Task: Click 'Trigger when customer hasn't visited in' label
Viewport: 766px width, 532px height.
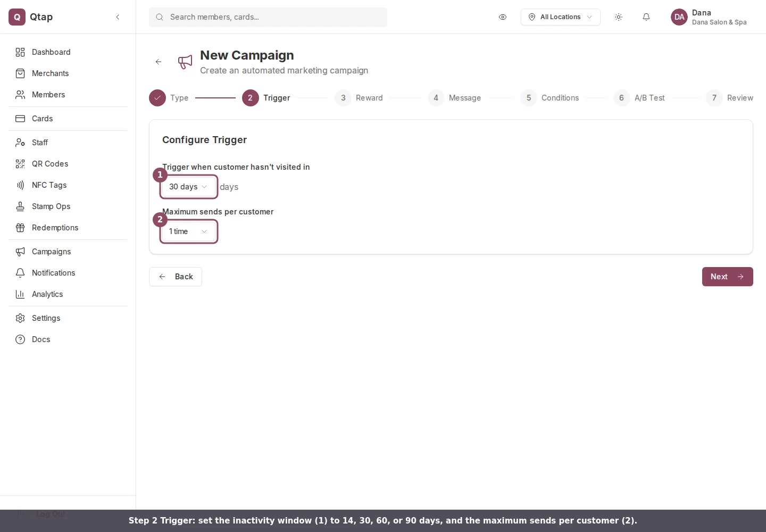Action: [236, 167]
